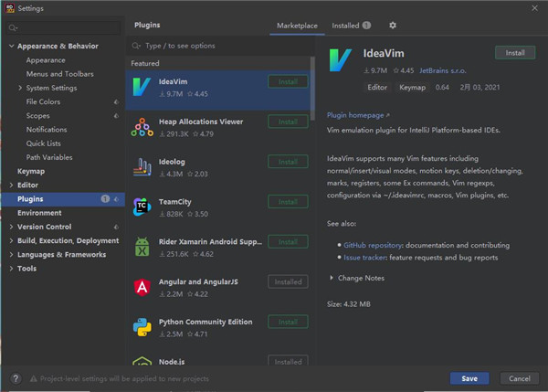Click the Angular and AngularJS icon

142,287
